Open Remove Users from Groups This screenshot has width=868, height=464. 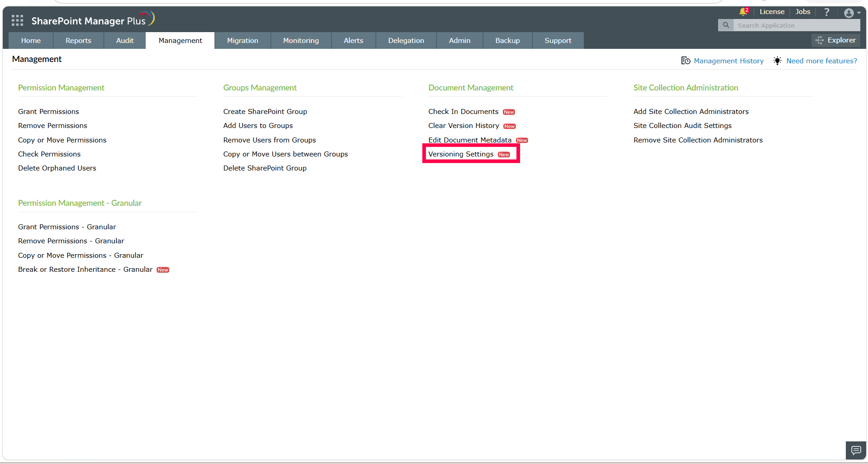coord(269,140)
